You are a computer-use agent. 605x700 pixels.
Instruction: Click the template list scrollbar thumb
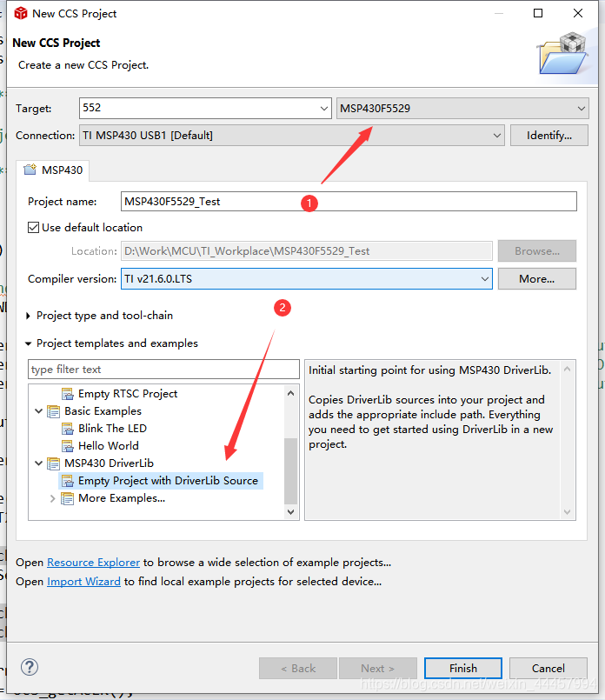(x=291, y=471)
